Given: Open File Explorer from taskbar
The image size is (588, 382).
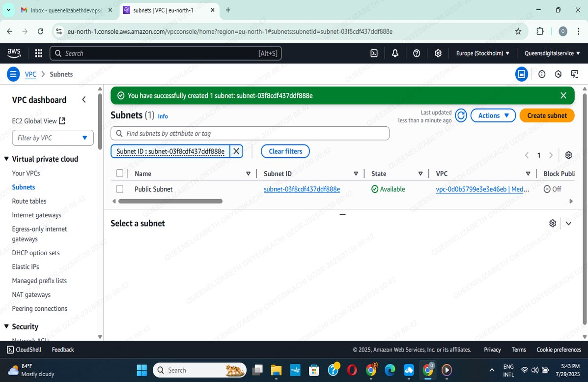Looking at the screenshot, I should 276,370.
